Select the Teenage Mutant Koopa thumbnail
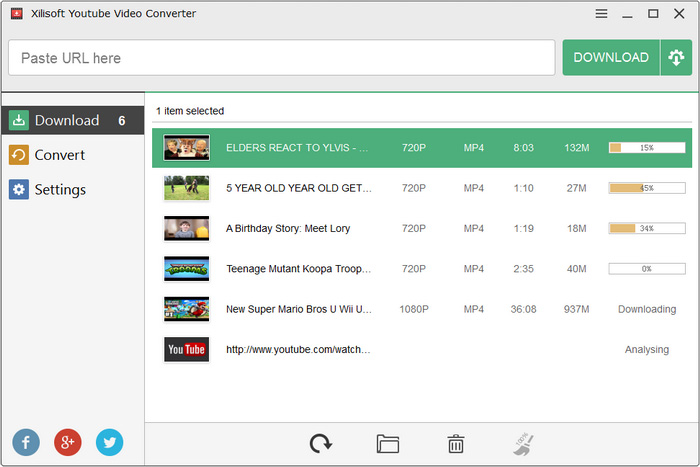700x467 pixels. click(186, 269)
